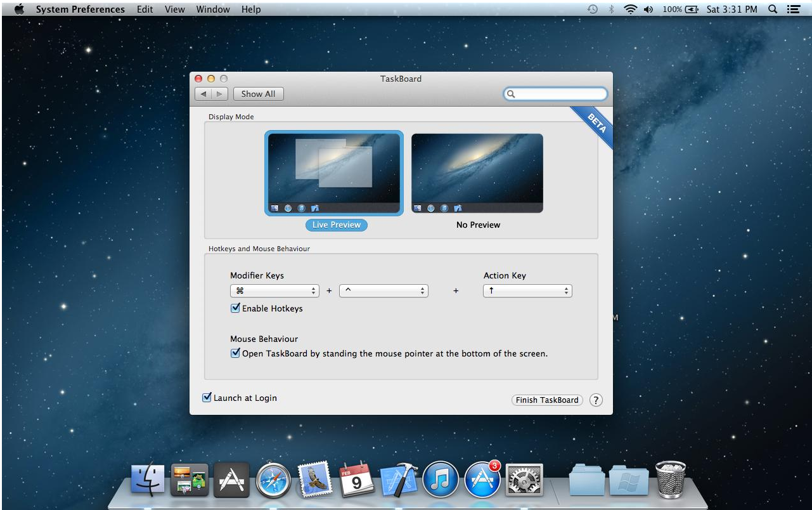Open Calendar showing Feb 9
Image resolution: width=812 pixels, height=510 pixels.
pyautogui.click(x=357, y=480)
